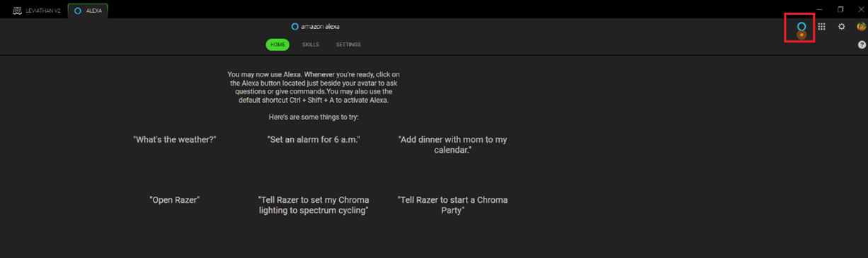Switch to the ALEXA tab
The image size is (868, 258).
click(88, 11)
